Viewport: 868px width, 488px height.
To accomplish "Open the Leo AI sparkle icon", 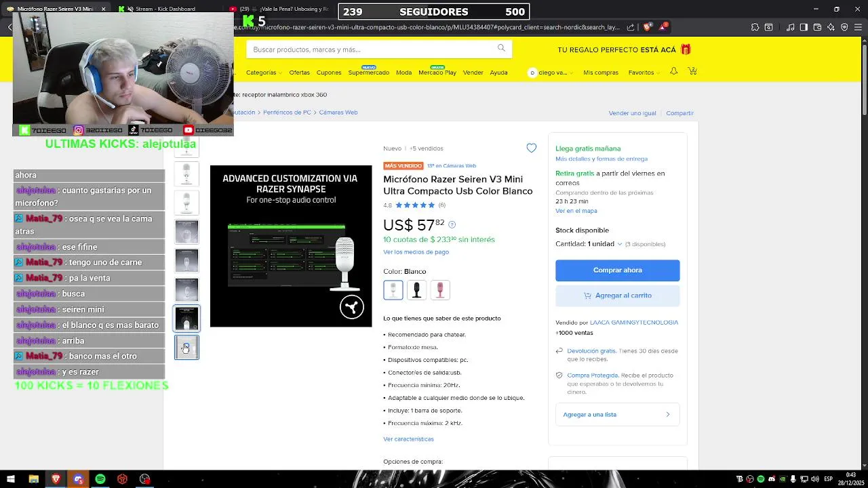I will click(831, 27).
